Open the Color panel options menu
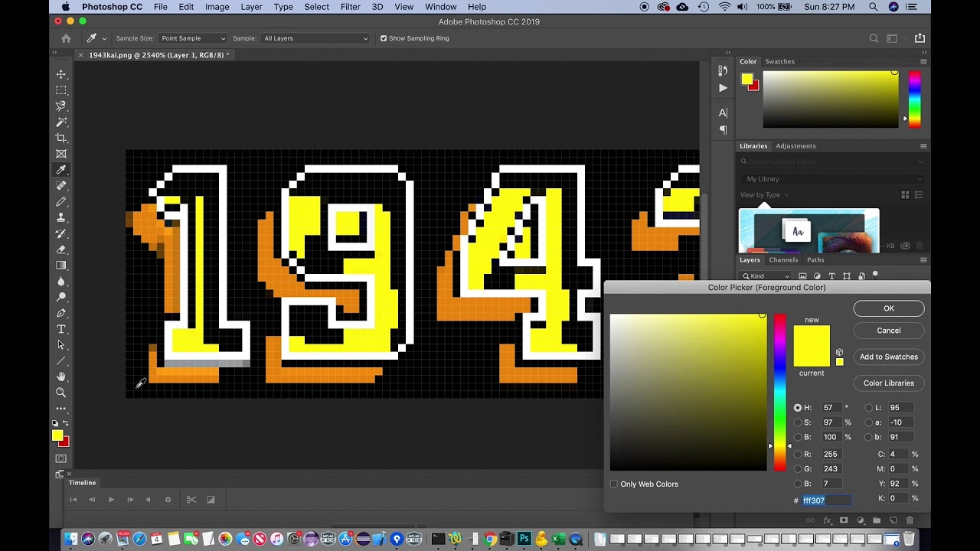The height and width of the screenshot is (551, 980). 923,62
